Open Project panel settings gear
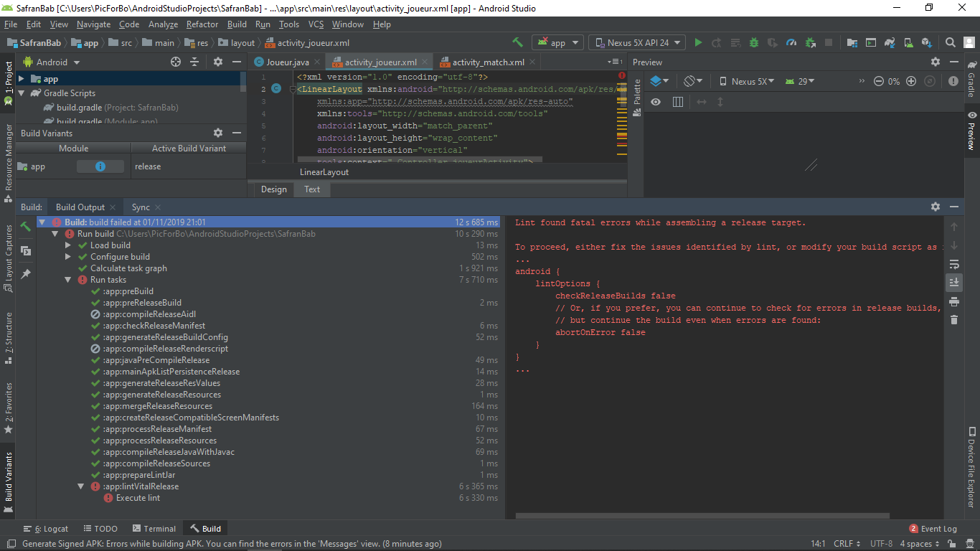Viewport: 980px width, 551px height. [218, 62]
